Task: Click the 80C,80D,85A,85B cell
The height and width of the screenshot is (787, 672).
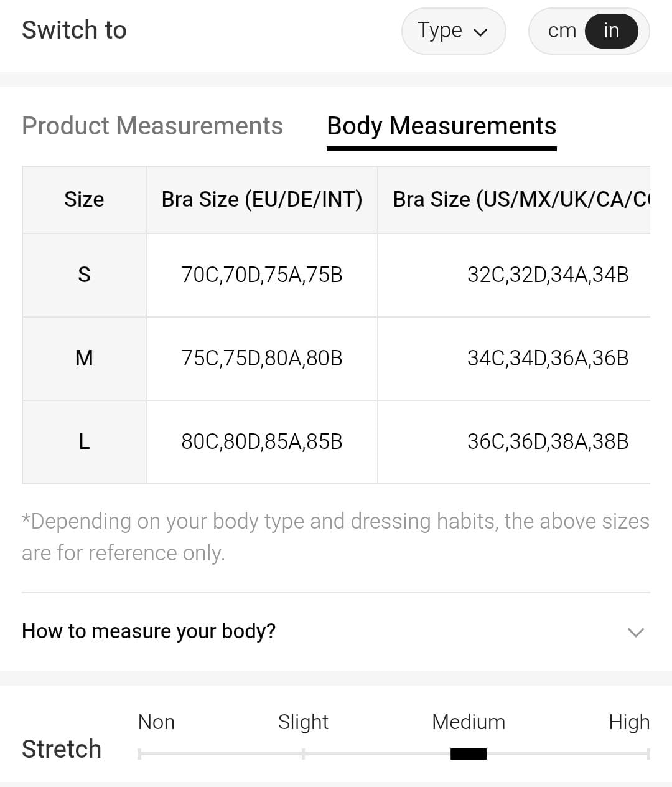Action: (x=262, y=441)
